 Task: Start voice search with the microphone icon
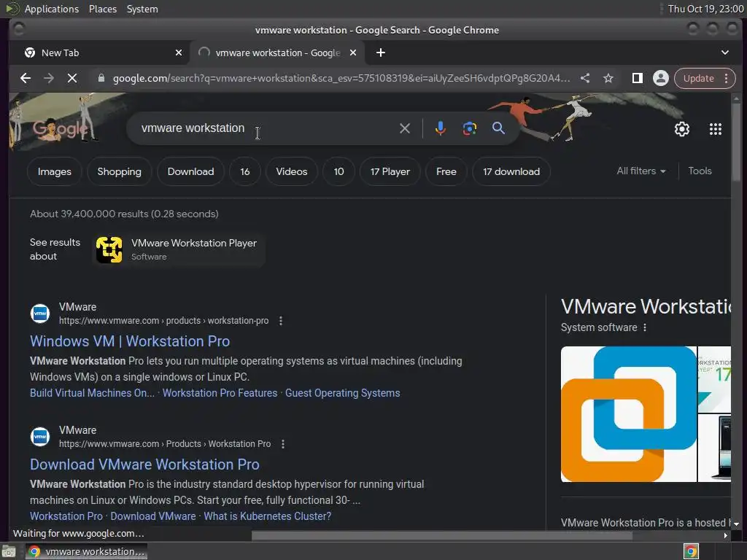[x=440, y=128]
